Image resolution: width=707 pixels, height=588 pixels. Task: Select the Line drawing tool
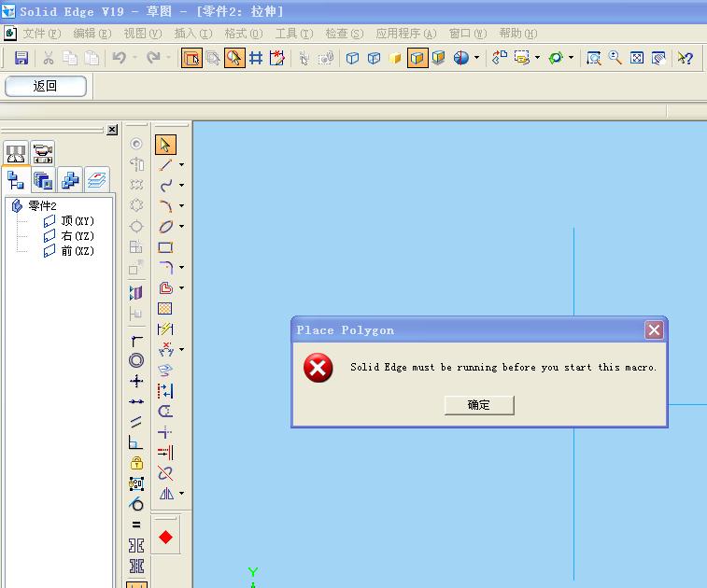(x=165, y=165)
